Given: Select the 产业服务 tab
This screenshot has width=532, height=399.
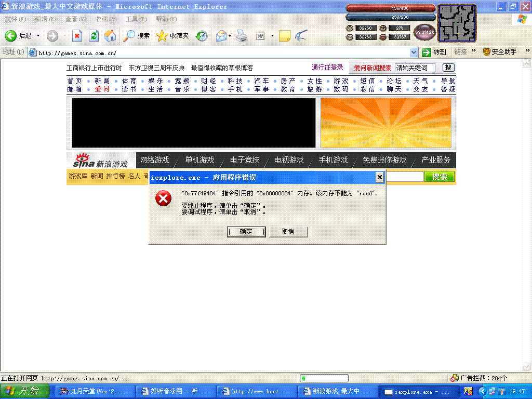Looking at the screenshot, I should 436,160.
